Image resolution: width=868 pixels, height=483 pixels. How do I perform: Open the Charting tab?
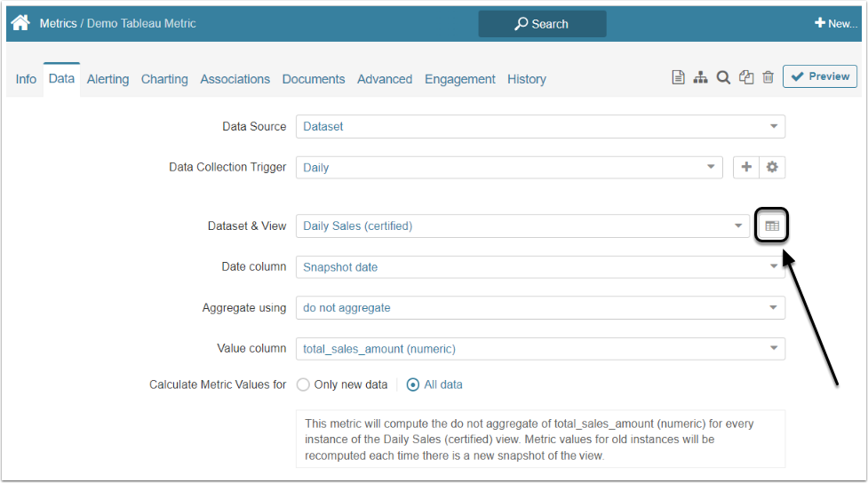click(x=164, y=79)
